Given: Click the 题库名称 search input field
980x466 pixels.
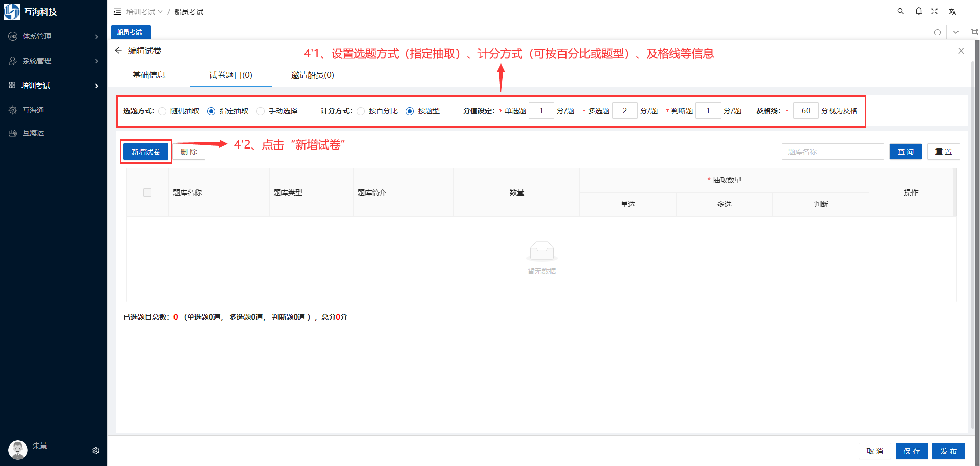Looking at the screenshot, I should [833, 152].
